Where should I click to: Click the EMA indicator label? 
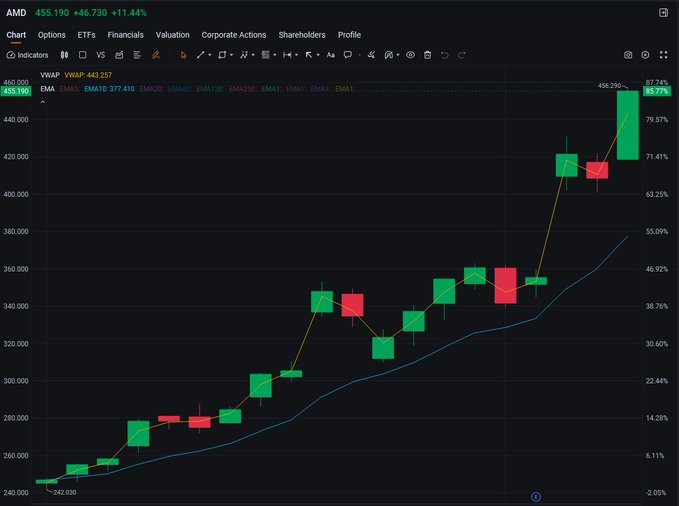click(x=48, y=89)
